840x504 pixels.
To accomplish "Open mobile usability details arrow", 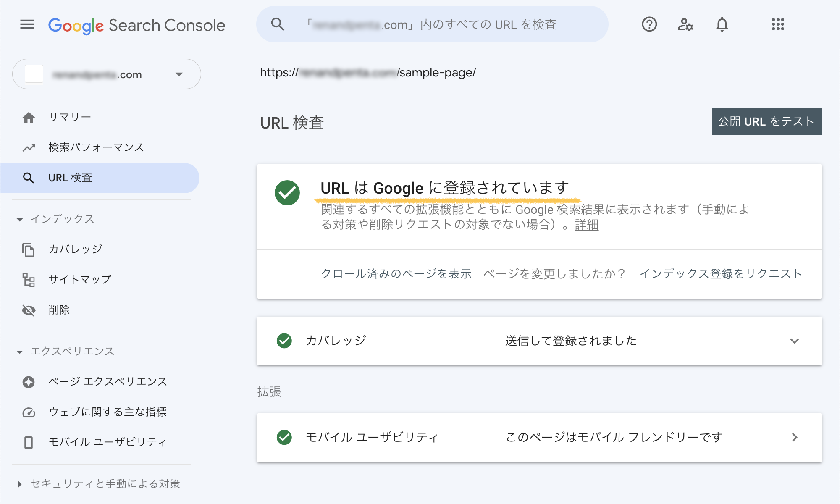I will (794, 437).
